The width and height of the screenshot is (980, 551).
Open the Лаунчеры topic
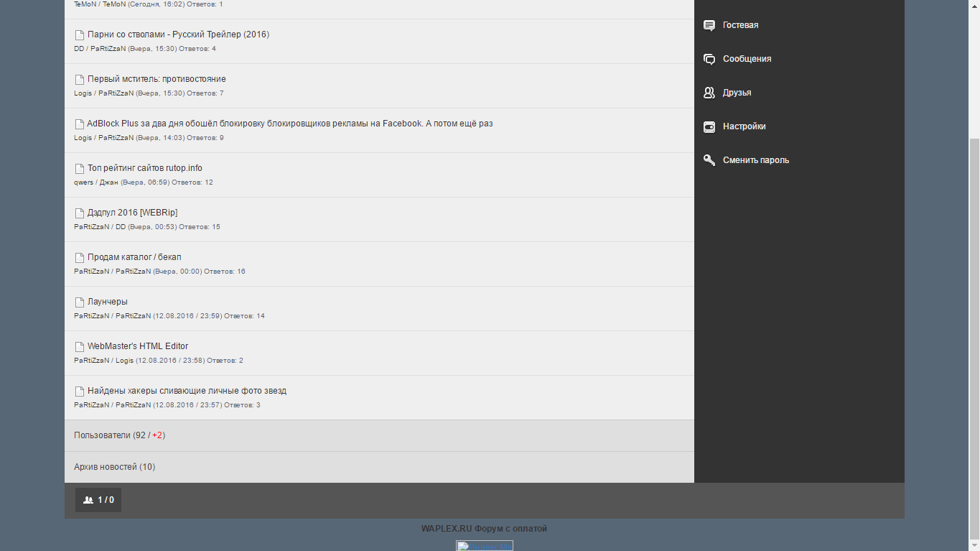(108, 302)
